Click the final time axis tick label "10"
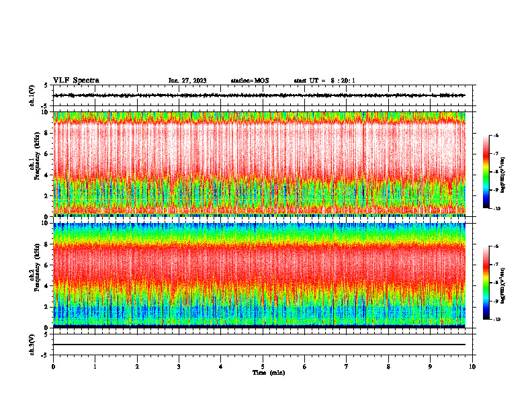 [472, 367]
